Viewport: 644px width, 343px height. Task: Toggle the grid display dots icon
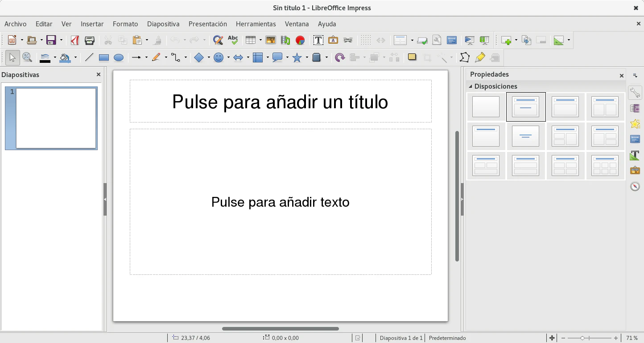(366, 41)
